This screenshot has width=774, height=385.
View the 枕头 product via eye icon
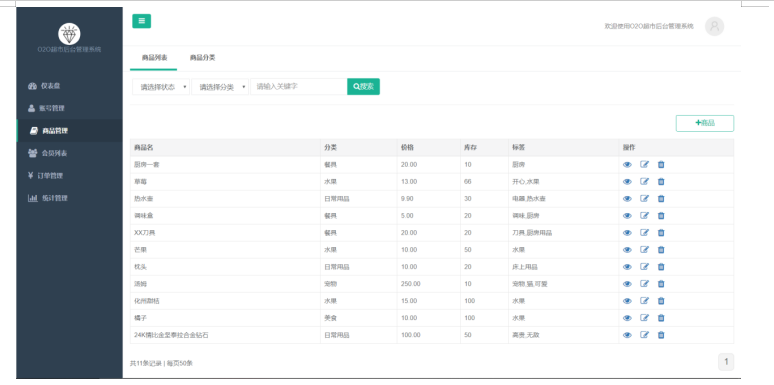point(627,267)
